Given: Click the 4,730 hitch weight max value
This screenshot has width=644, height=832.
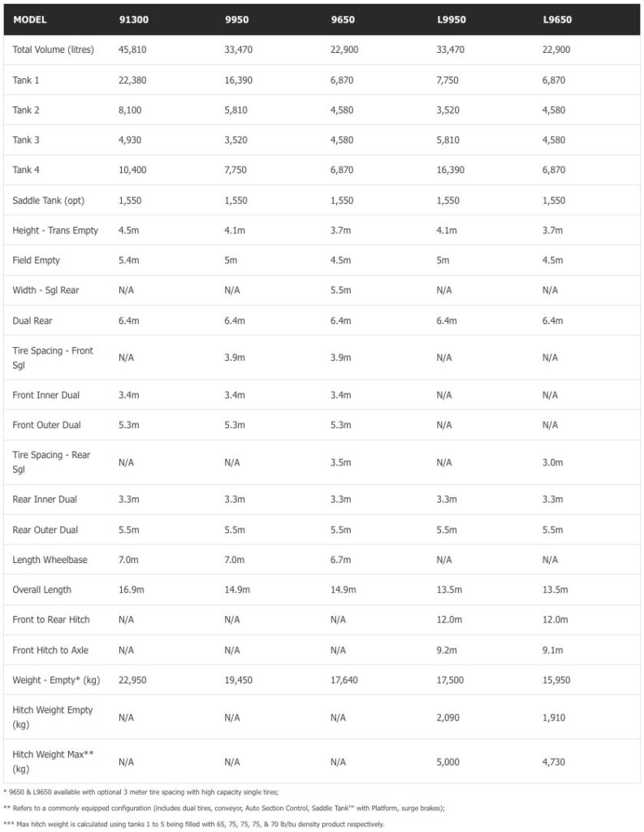Looking at the screenshot, I should click(x=555, y=762).
